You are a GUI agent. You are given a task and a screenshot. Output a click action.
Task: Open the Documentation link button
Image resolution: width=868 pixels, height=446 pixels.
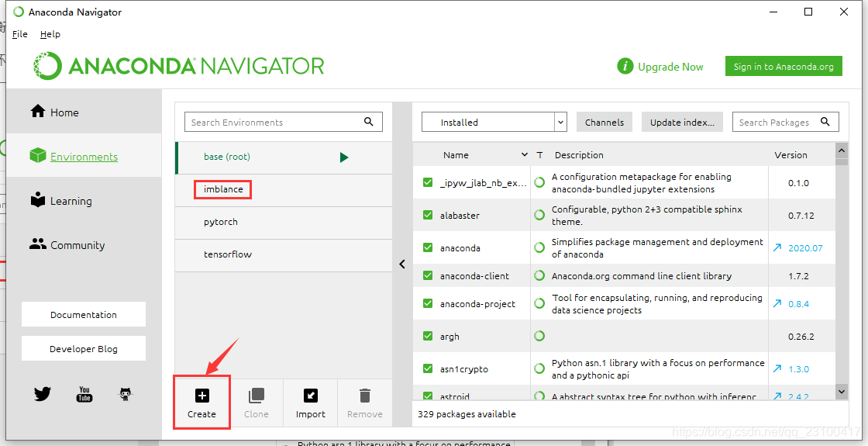point(84,315)
